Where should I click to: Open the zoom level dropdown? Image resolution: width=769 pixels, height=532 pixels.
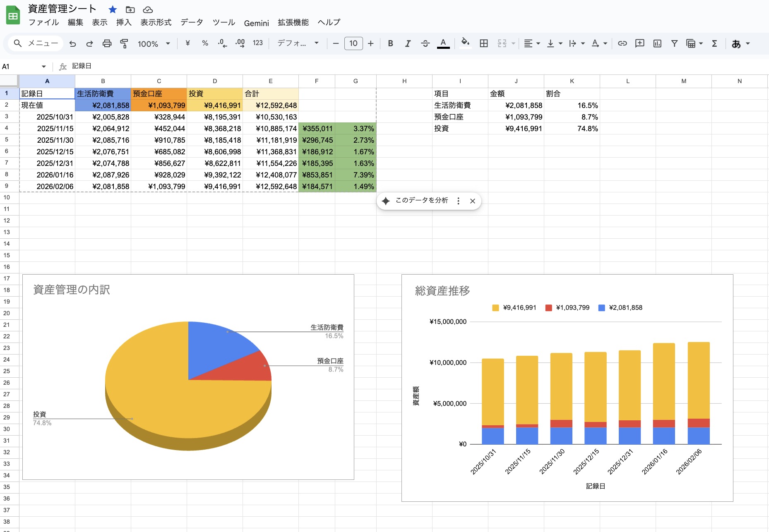(x=154, y=43)
